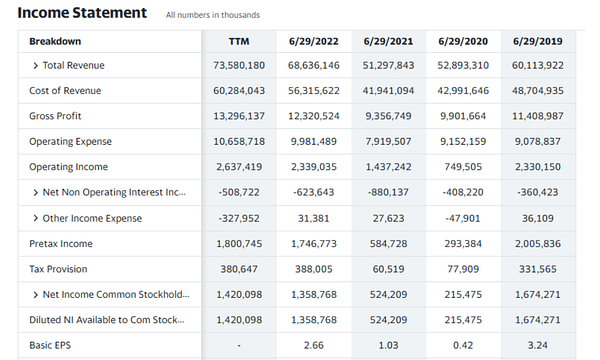This screenshot has height=360, width=600.
Task: Select the 6/29/2020 column header
Action: [463, 41]
